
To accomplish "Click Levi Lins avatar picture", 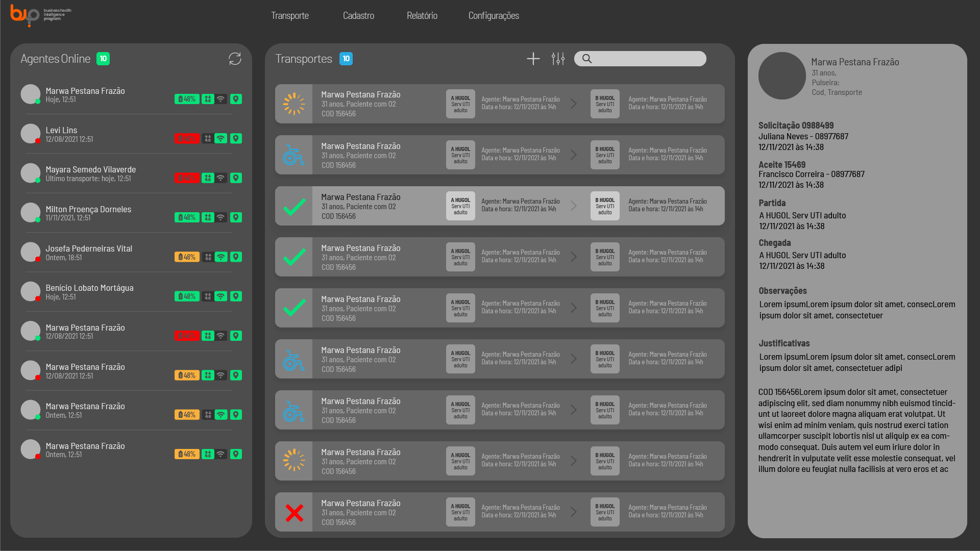I will [30, 134].
